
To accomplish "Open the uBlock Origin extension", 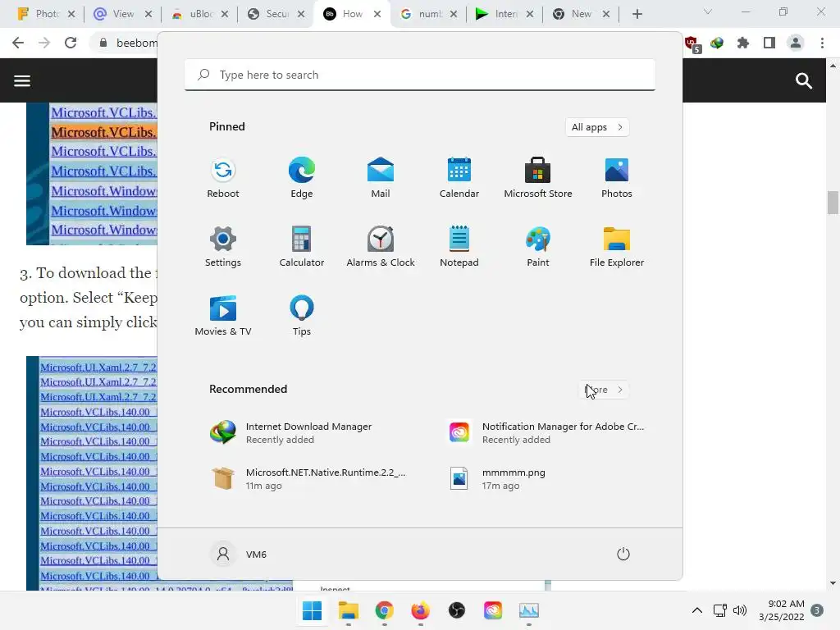I will point(692,43).
